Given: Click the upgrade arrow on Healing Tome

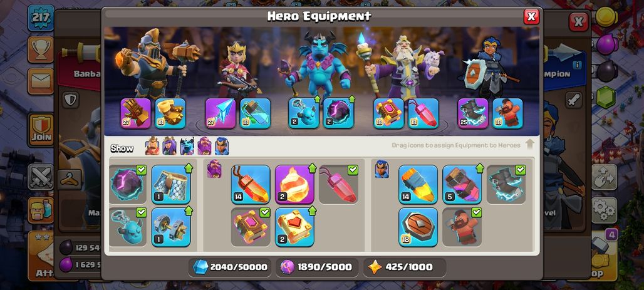Looking at the screenshot, I should [312, 210].
